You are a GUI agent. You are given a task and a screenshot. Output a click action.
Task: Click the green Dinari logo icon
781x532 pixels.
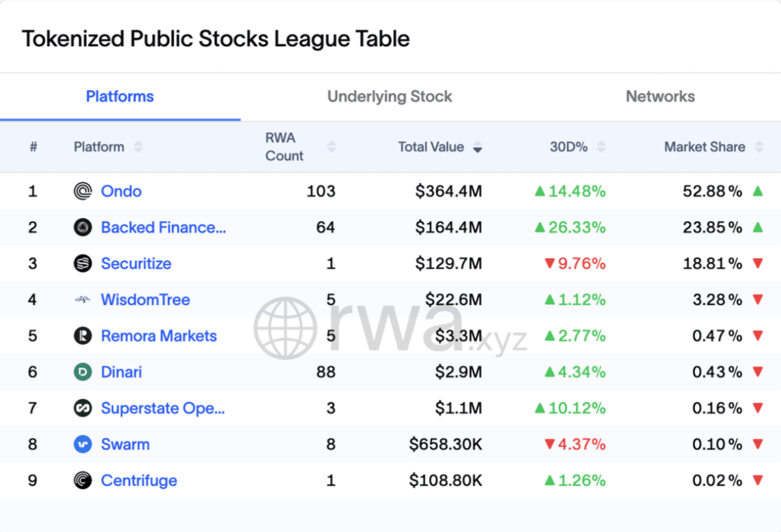tap(83, 372)
